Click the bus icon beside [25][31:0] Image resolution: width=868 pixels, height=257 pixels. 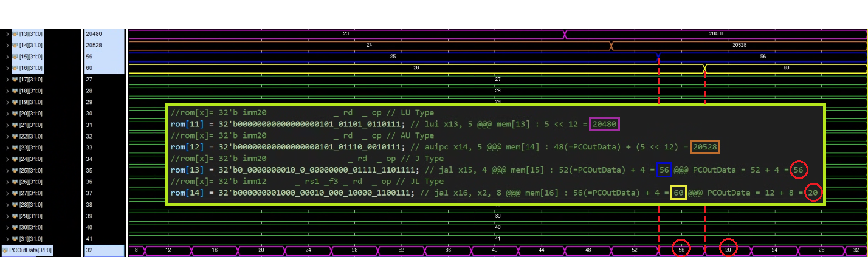point(15,171)
